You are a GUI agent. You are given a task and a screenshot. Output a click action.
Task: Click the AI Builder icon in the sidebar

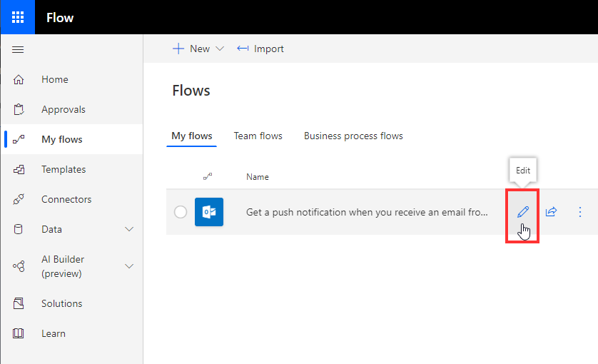[x=19, y=266]
